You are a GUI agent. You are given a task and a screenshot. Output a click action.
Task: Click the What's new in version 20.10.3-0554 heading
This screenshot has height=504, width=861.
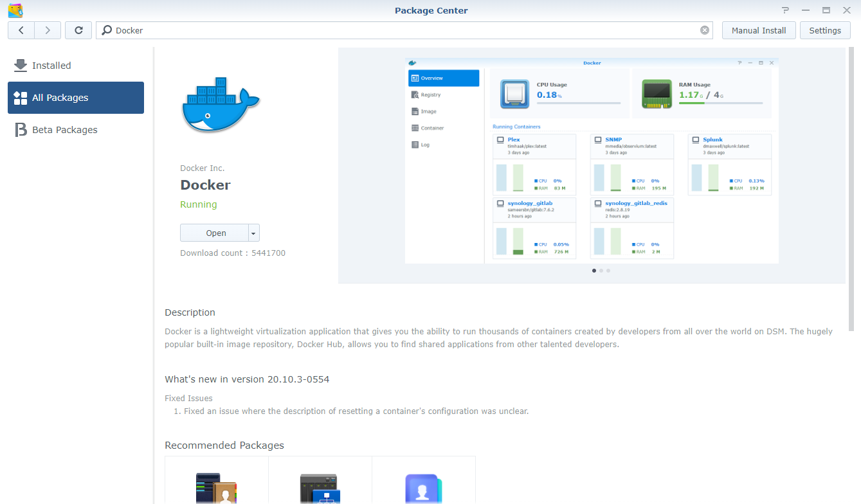247,379
